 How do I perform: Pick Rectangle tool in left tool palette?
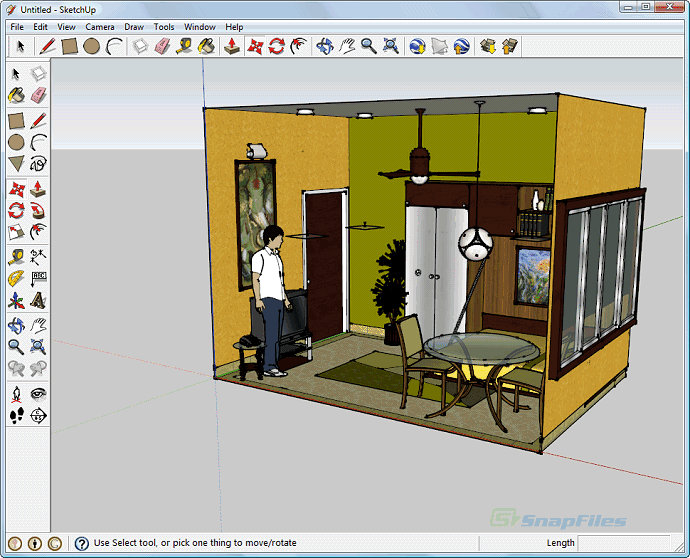coord(16,121)
